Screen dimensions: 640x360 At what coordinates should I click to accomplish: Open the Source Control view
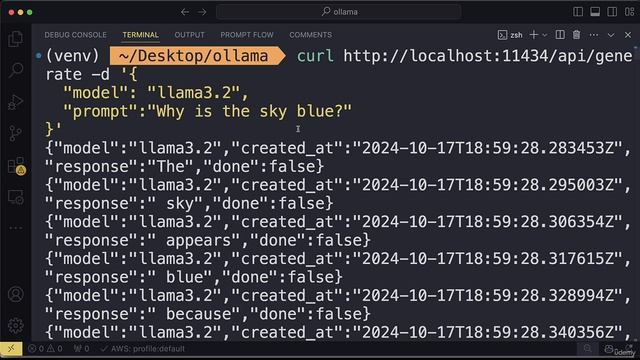[x=16, y=133]
